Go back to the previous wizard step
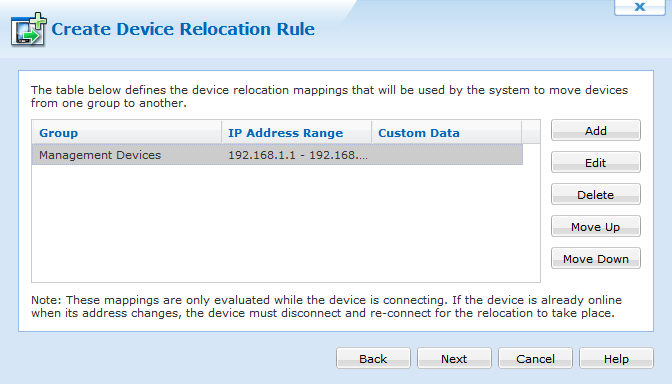Viewport: 672px width, 384px height. 373,358
